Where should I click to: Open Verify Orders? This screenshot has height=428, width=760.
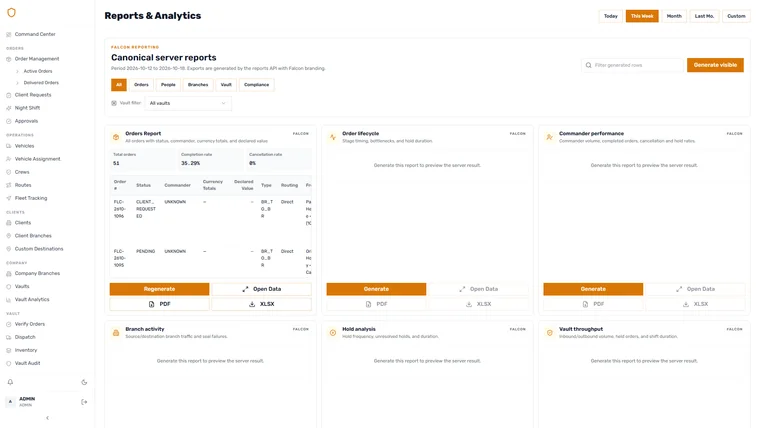pos(30,324)
